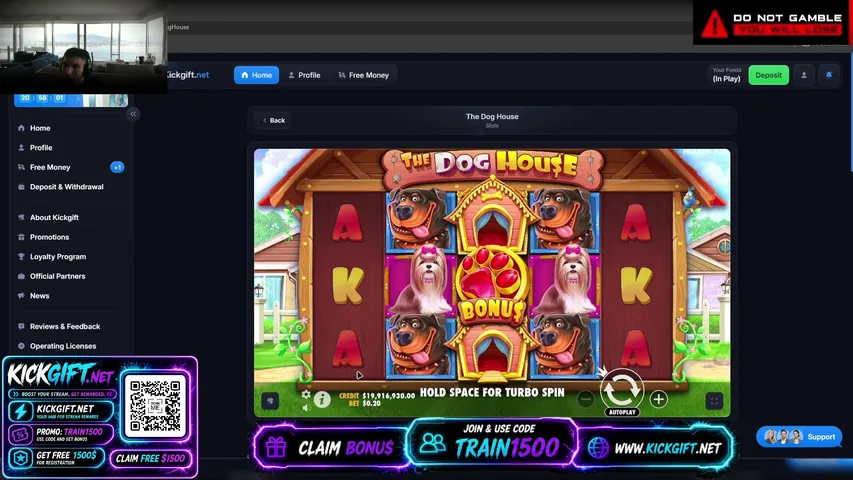
Task: Open the user account icon in header
Action: point(803,75)
